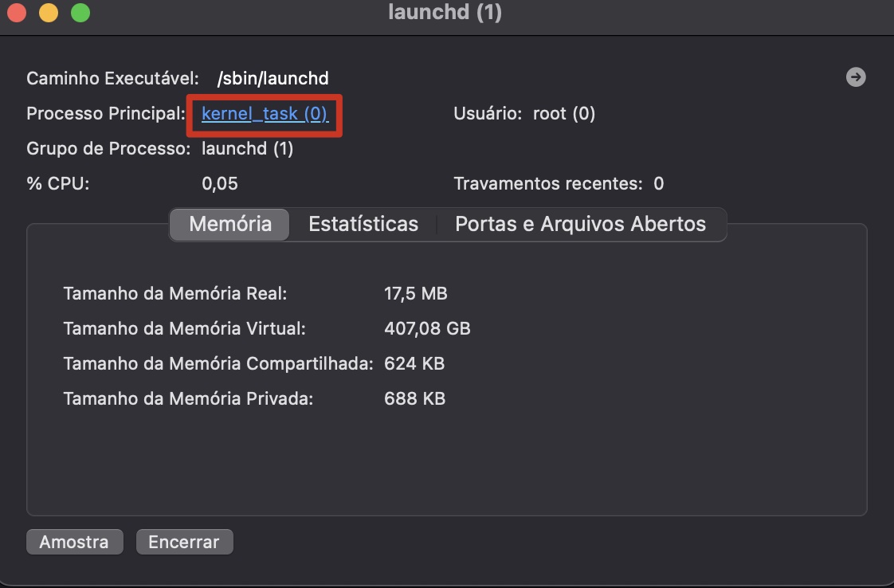Switch to the Memória tab
Screen dimensions: 894x588
click(x=230, y=224)
